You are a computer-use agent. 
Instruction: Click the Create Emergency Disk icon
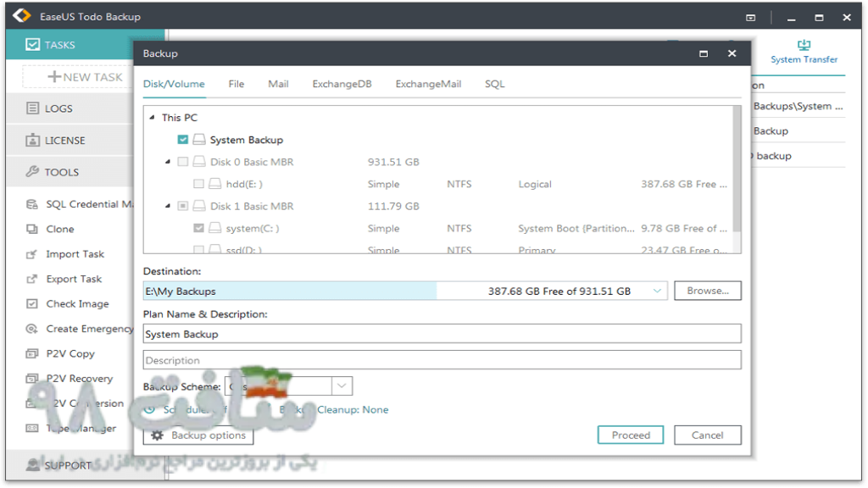(32, 329)
